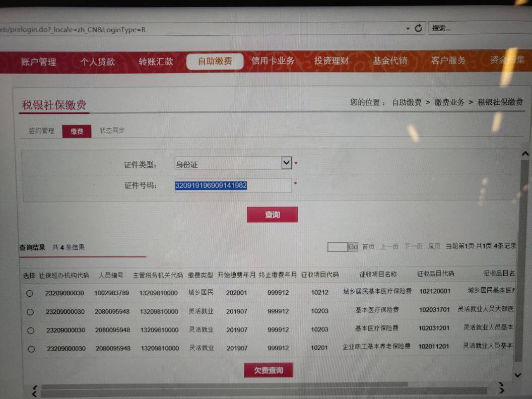Open the 账户管理 menu

coord(39,62)
